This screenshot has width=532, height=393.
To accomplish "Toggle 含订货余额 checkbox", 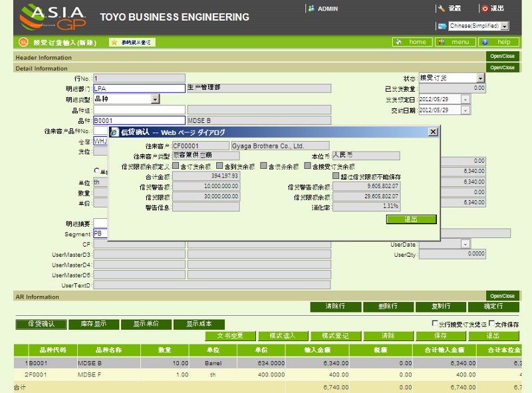I will click(176, 166).
